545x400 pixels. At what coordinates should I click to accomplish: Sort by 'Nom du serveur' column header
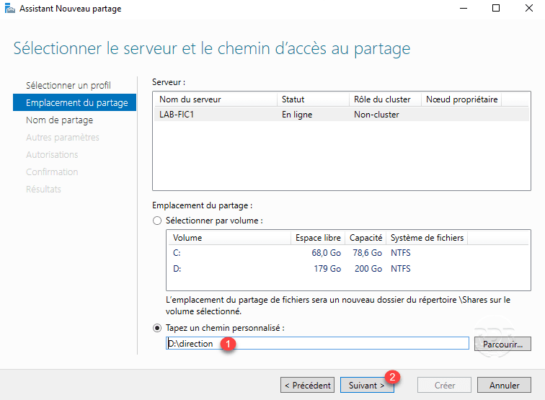tap(215, 99)
